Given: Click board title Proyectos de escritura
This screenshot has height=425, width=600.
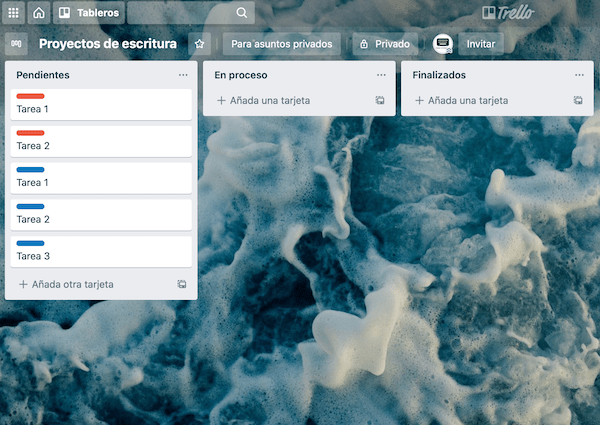Looking at the screenshot, I should tap(108, 44).
